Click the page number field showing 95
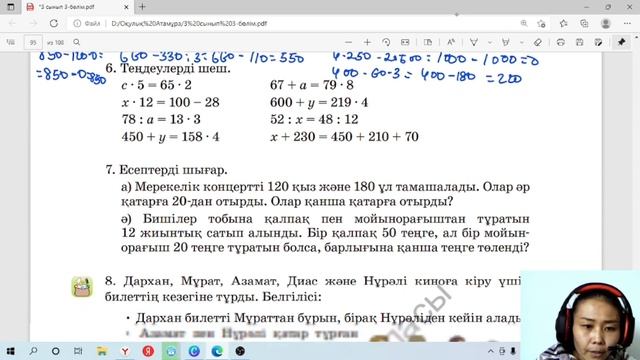This screenshot has height=360, width=640. 33,42
